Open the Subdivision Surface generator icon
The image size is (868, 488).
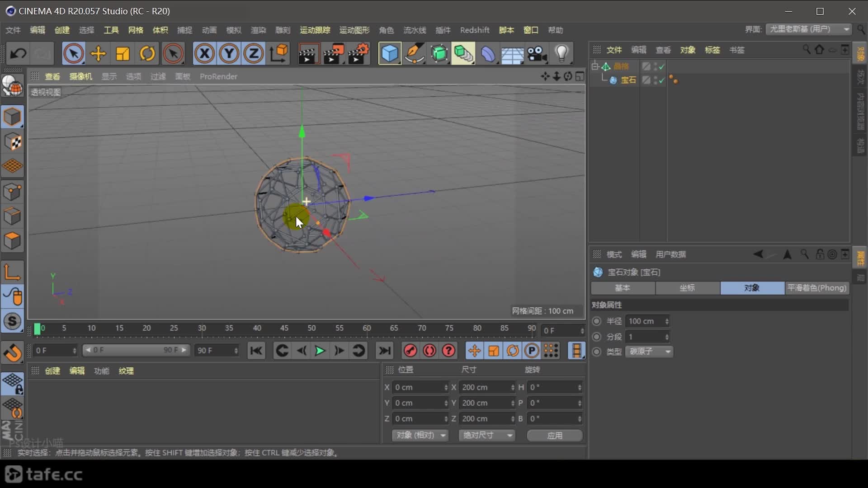click(439, 54)
